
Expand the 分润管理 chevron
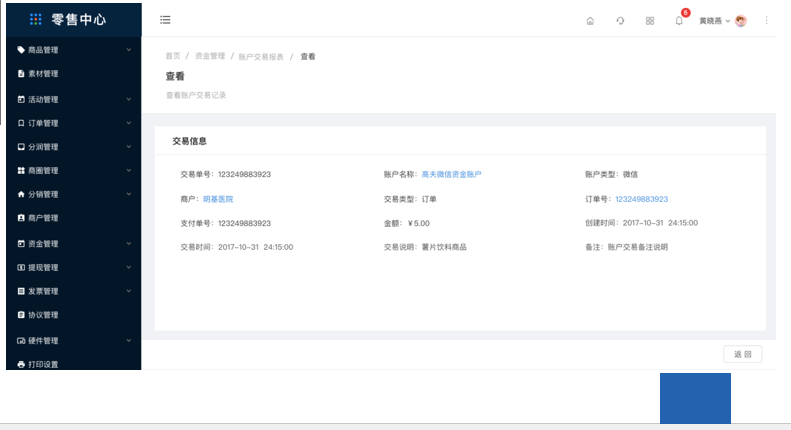point(129,147)
